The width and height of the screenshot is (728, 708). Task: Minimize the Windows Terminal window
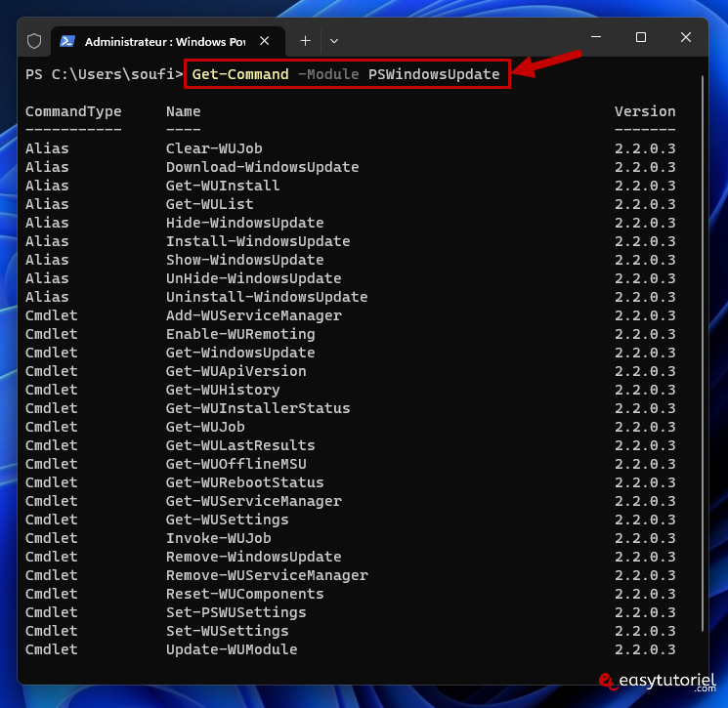(x=596, y=37)
